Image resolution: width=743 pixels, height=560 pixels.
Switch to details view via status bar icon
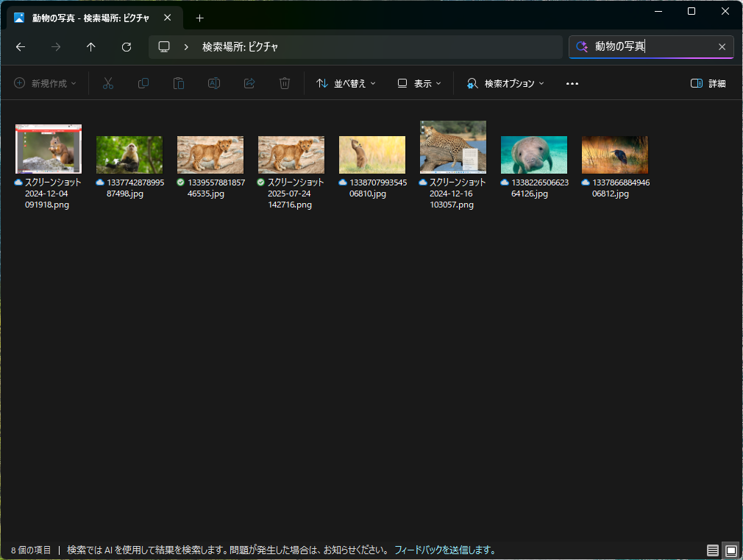[712, 550]
